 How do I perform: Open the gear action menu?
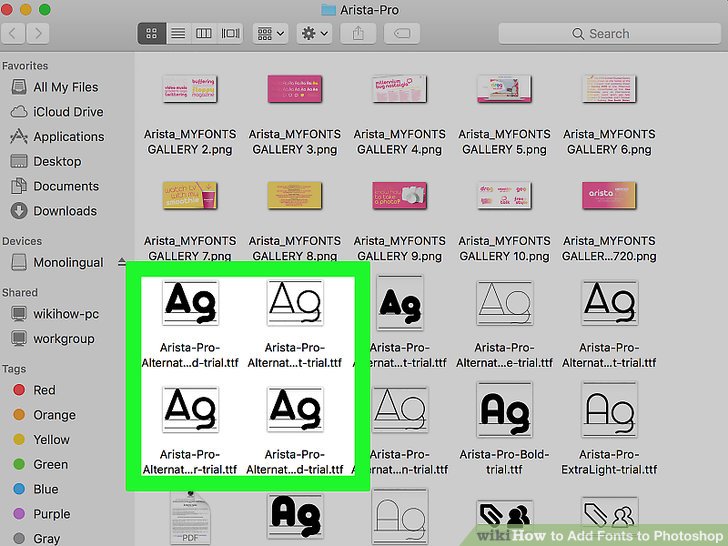coord(314,33)
